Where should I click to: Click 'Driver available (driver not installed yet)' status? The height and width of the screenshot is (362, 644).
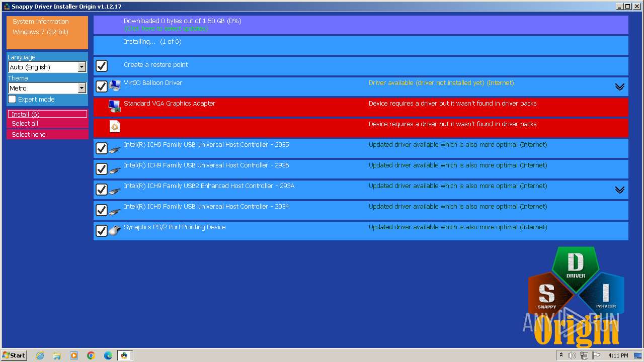pyautogui.click(x=441, y=83)
